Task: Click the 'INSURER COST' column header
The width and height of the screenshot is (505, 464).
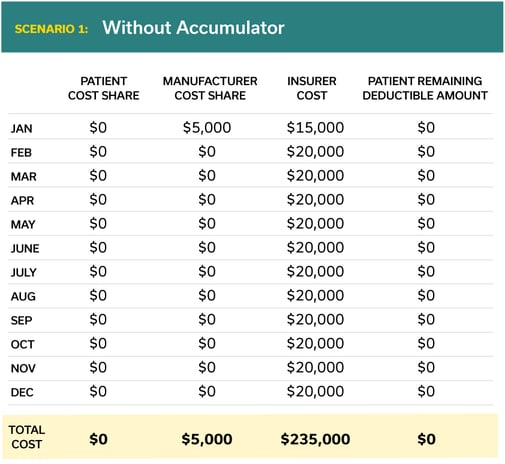Action: (x=312, y=88)
